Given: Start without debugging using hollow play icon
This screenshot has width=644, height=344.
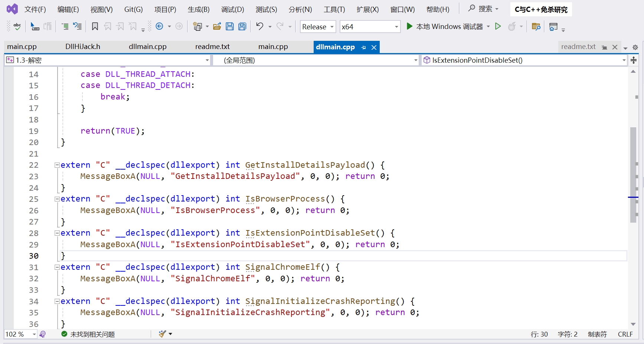Looking at the screenshot, I should point(498,26).
